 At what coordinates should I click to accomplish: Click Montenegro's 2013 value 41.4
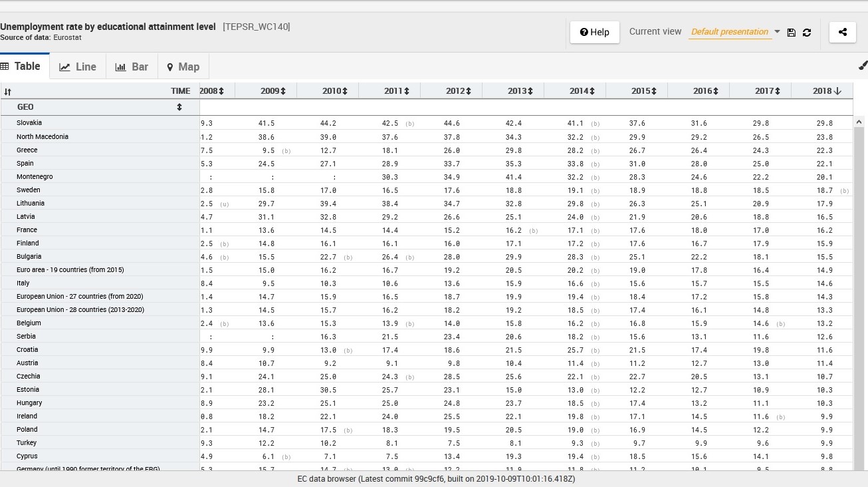tap(513, 177)
